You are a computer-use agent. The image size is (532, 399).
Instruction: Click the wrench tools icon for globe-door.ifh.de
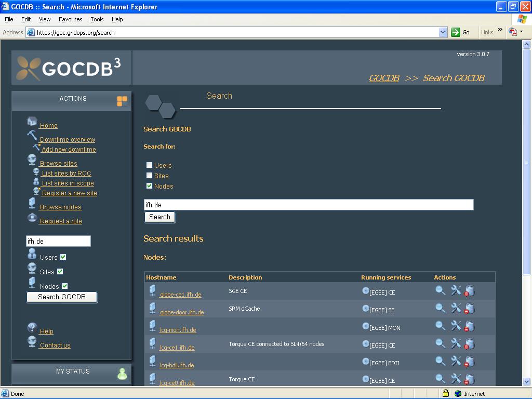tap(456, 308)
